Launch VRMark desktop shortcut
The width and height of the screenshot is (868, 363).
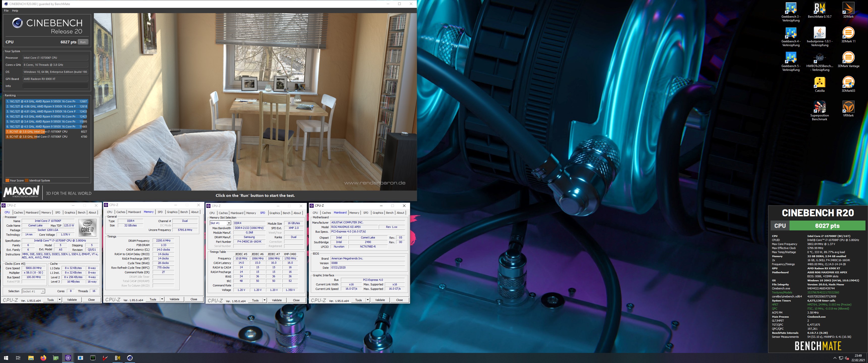[848, 109]
